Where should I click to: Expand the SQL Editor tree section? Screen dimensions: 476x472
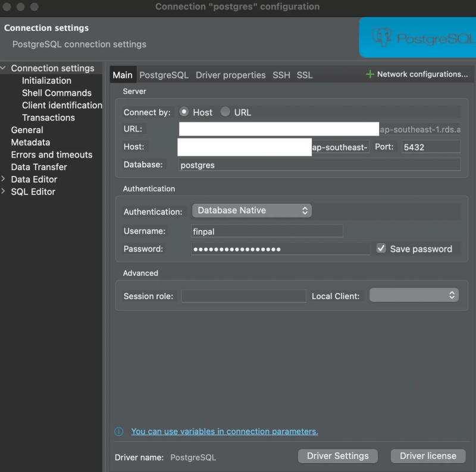[4, 191]
